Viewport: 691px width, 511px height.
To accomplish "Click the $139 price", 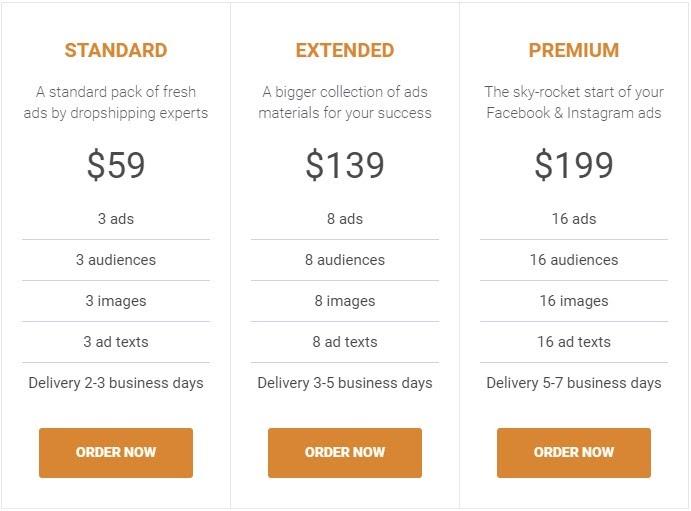I will tap(345, 165).
